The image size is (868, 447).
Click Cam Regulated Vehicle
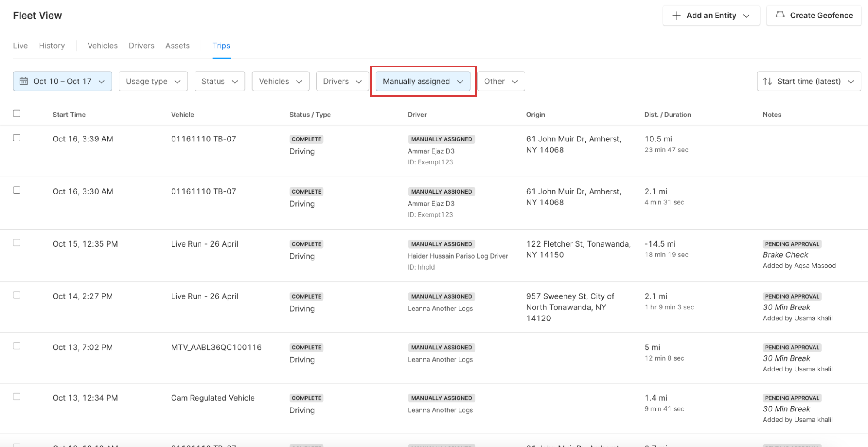pyautogui.click(x=213, y=398)
